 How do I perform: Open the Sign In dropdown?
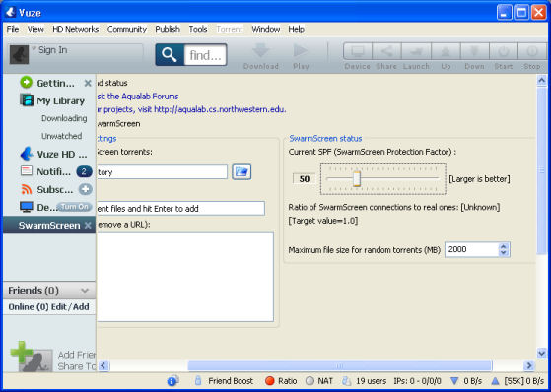[x=34, y=48]
